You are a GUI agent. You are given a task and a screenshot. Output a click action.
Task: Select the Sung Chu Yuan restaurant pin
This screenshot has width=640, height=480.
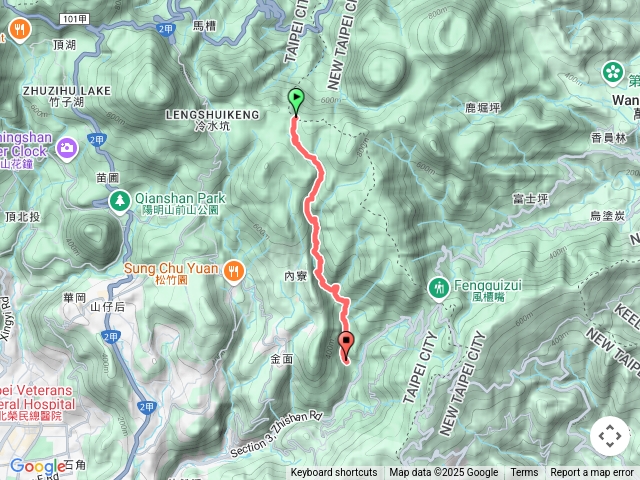(233, 271)
